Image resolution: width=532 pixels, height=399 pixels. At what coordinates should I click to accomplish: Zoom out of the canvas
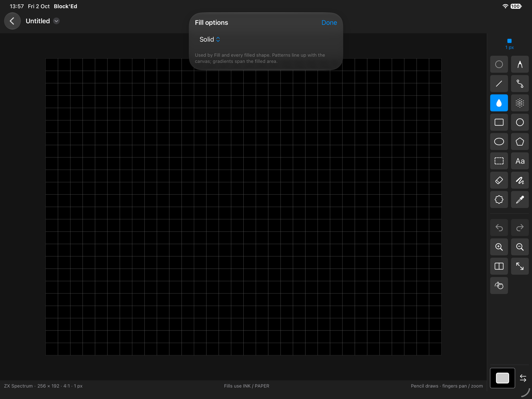(x=520, y=247)
